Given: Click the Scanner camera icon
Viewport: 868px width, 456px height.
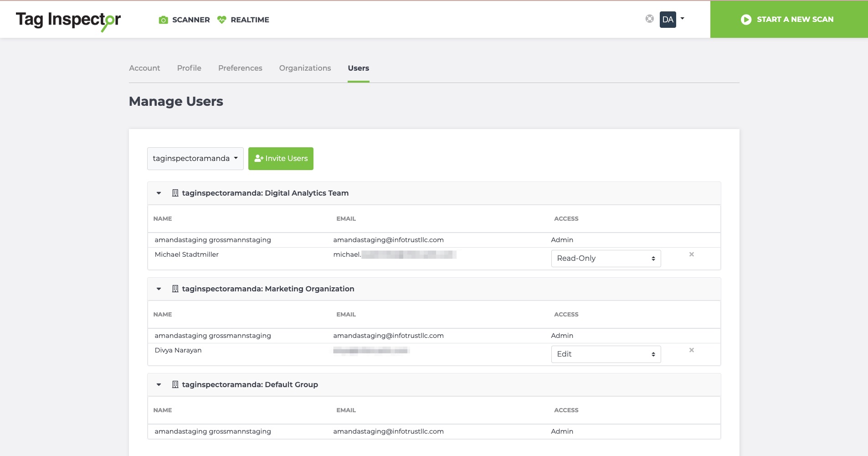Looking at the screenshot, I should point(163,20).
